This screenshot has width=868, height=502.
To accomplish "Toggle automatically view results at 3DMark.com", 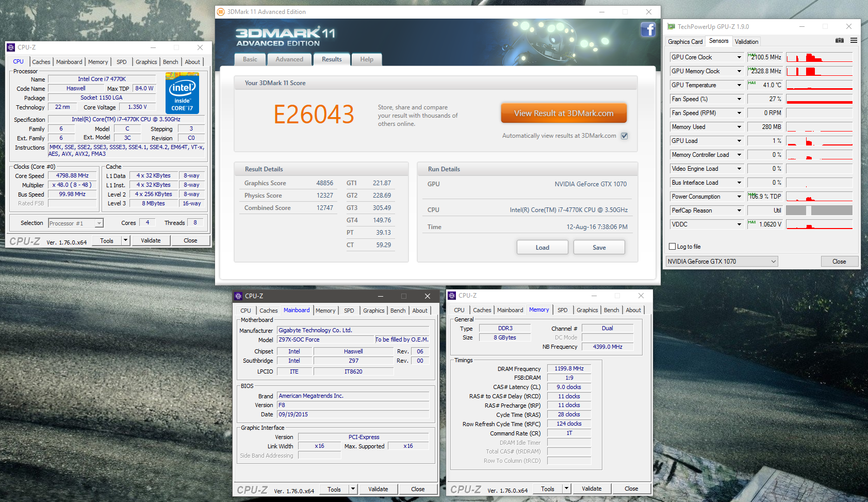I will click(x=624, y=136).
